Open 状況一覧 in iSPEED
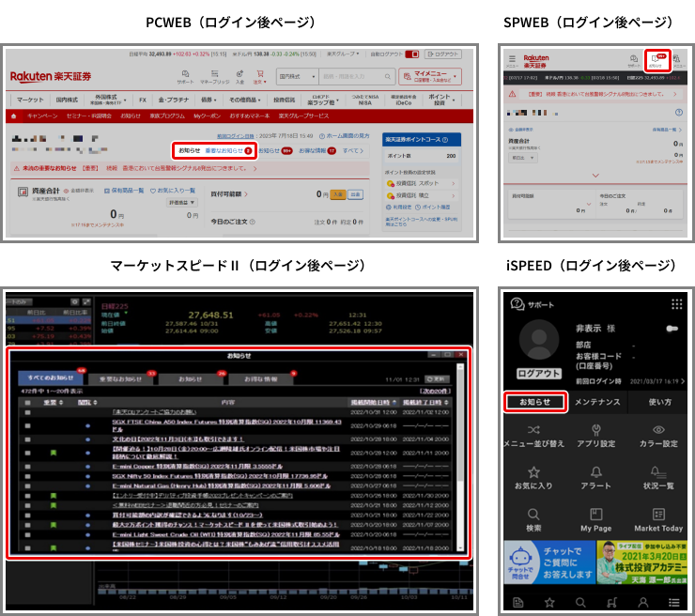 (x=658, y=478)
